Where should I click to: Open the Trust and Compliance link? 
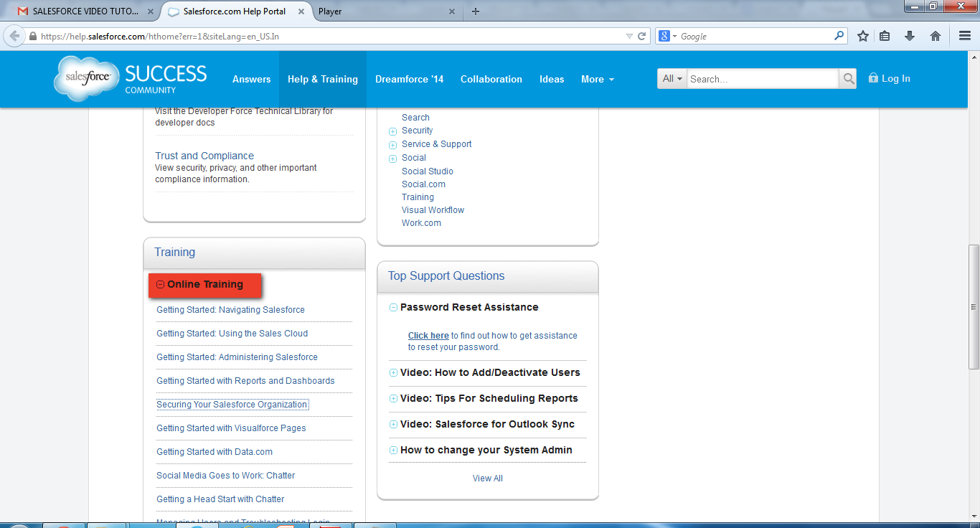tap(204, 156)
